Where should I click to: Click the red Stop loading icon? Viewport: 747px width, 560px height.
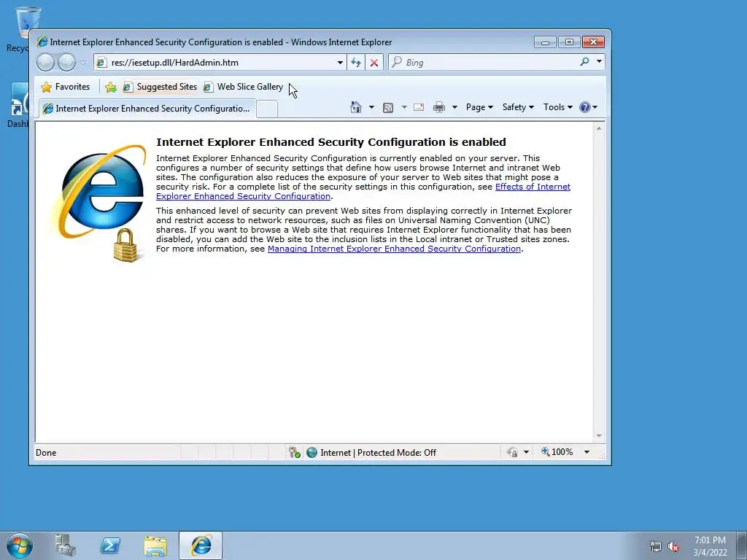pyautogui.click(x=374, y=63)
